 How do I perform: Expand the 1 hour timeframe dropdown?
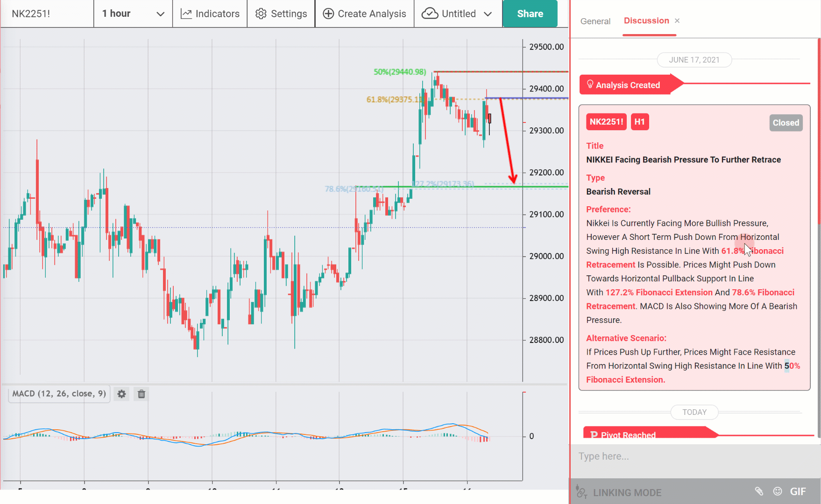coord(133,14)
